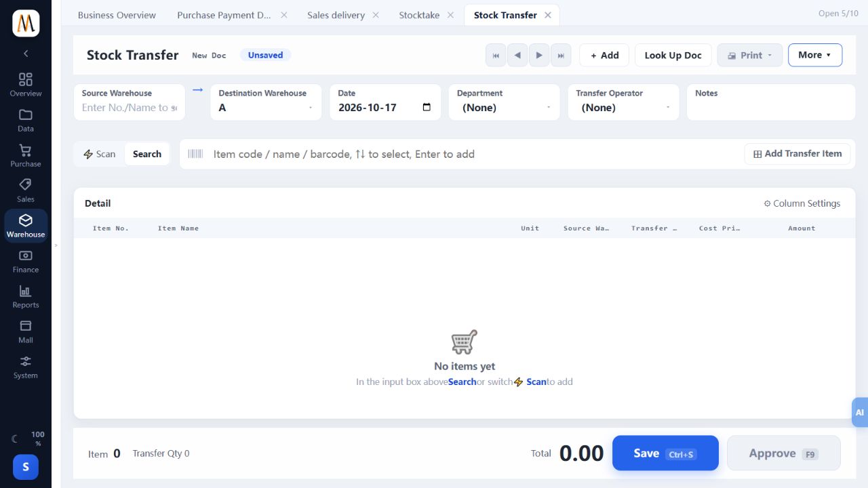Screen dimensions: 868x488
Task: Switch to the Sales delivery tab
Action: (336, 15)
